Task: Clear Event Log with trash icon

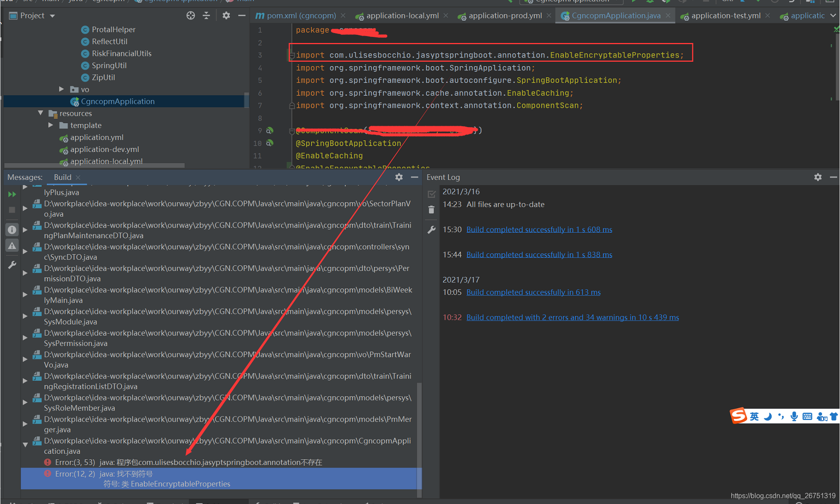Action: 431,210
